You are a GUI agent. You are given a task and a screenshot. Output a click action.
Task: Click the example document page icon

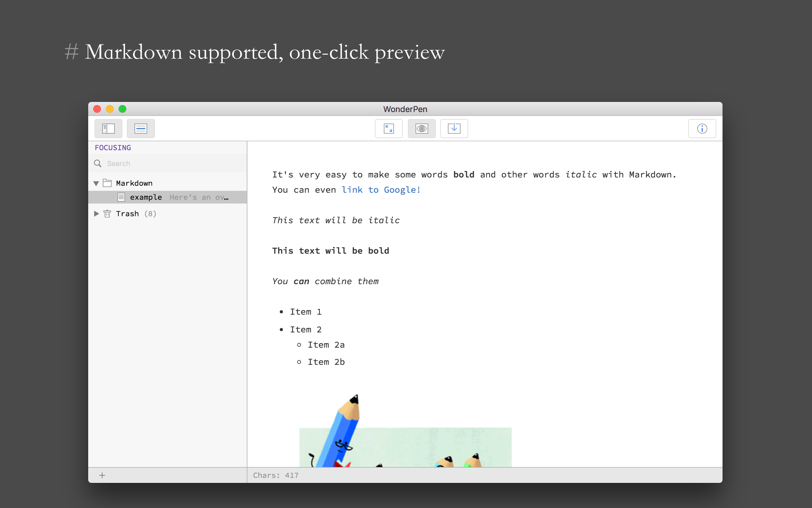click(121, 197)
